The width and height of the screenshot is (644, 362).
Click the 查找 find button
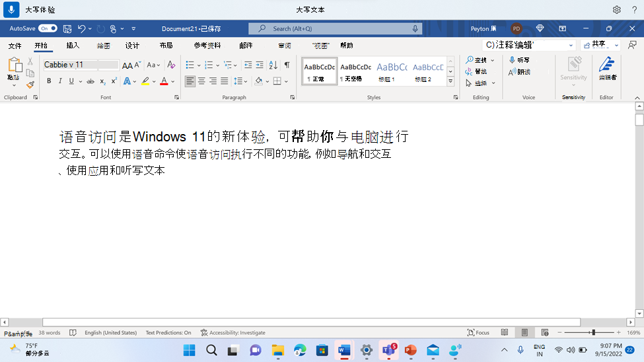pyautogui.click(x=480, y=60)
